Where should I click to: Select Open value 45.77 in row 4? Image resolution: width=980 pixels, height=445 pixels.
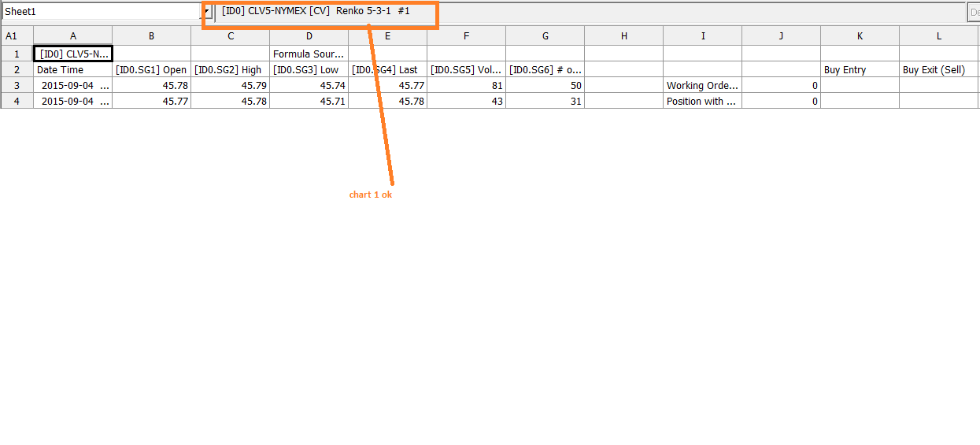[152, 101]
